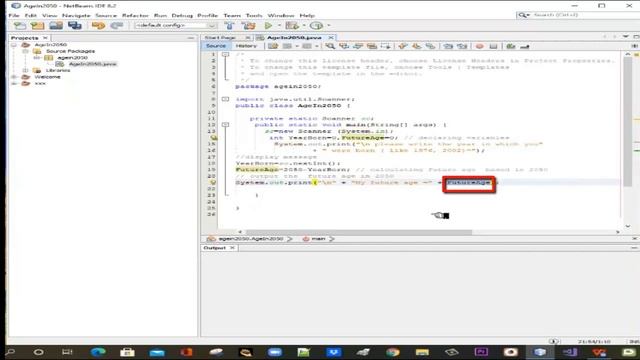This screenshot has height=360, width=640.
Task: Click the Toggle Highlight Search icon
Action: 372,46
